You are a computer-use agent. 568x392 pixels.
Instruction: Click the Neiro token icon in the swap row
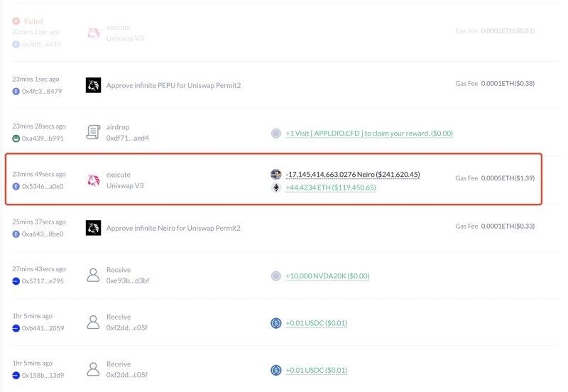pyautogui.click(x=276, y=174)
